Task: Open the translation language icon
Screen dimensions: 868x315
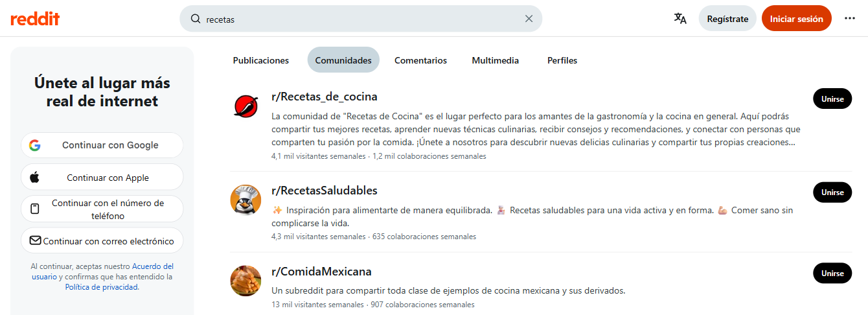Action: (x=680, y=18)
